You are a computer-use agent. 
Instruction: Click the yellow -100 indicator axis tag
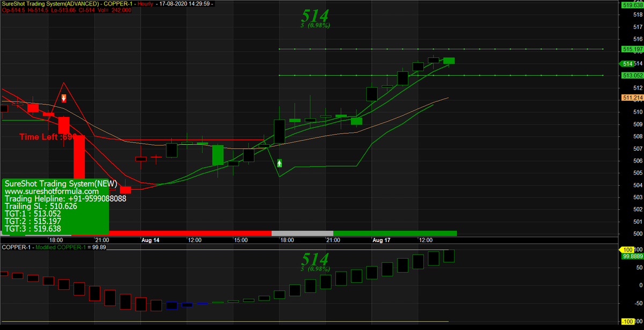click(x=628, y=321)
